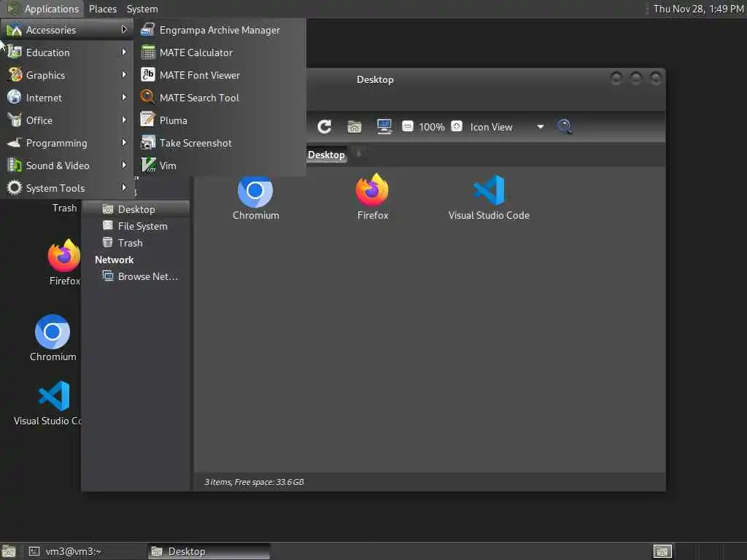Click the 100% zoom level label

[x=432, y=127]
